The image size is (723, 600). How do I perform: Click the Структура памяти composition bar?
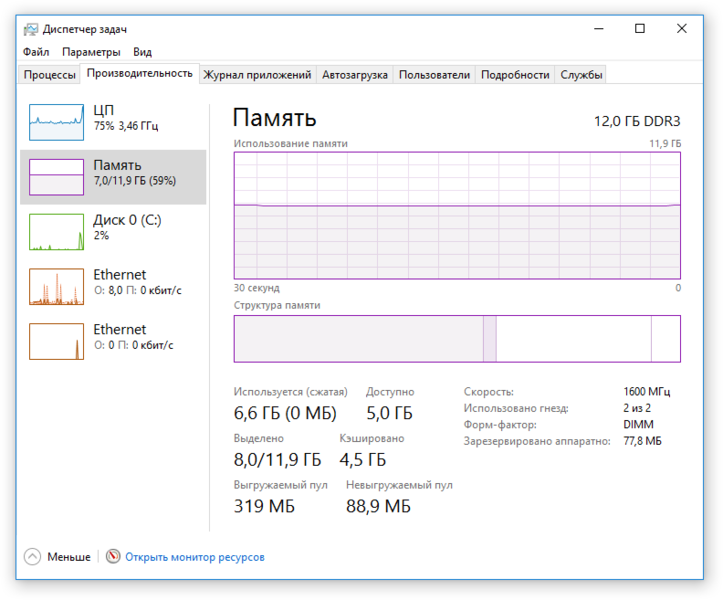coord(457,339)
